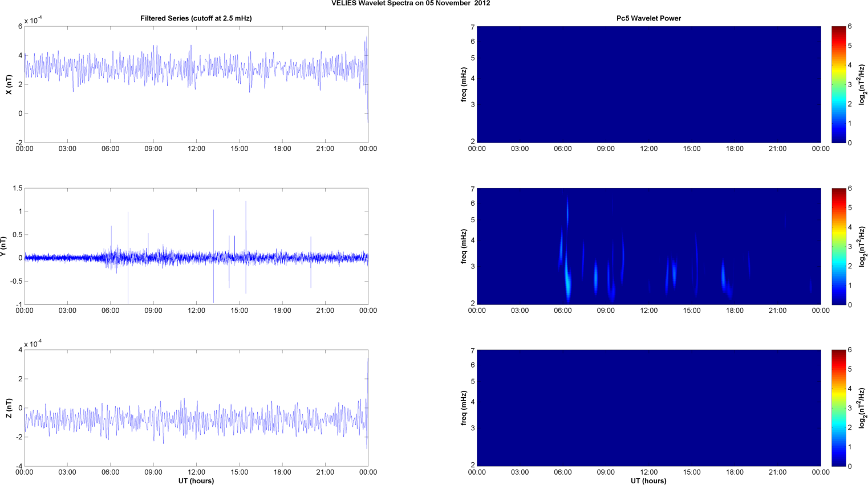The width and height of the screenshot is (868, 485).
Task: Click 'freq (mHz)' label of bottom spectrogram
Action: click(464, 408)
